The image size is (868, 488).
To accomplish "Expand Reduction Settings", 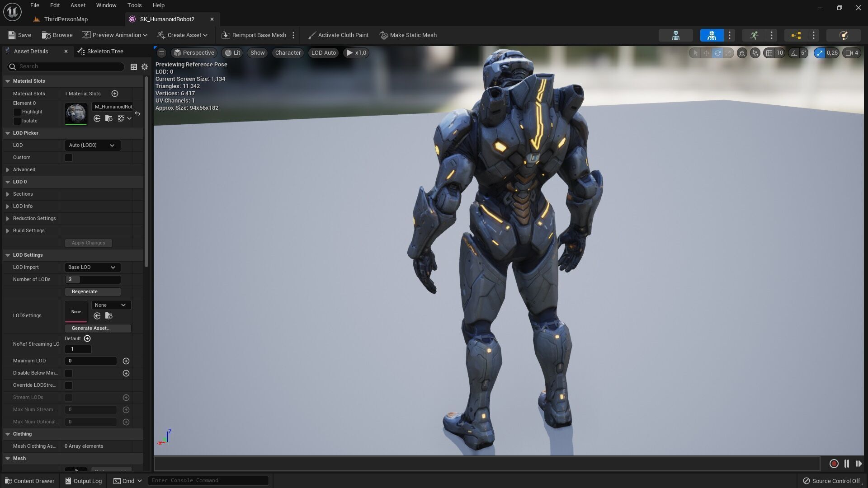I will (8, 219).
